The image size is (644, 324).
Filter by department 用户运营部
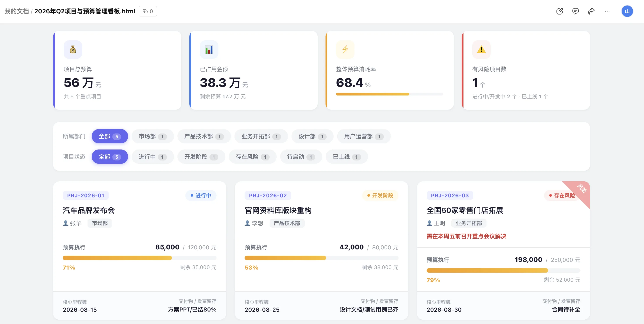[x=364, y=136]
